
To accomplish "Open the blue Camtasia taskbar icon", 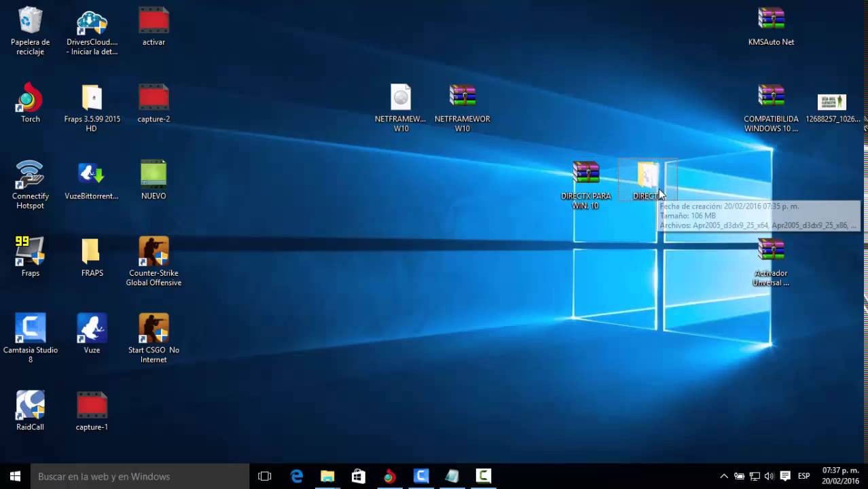I will click(421, 476).
